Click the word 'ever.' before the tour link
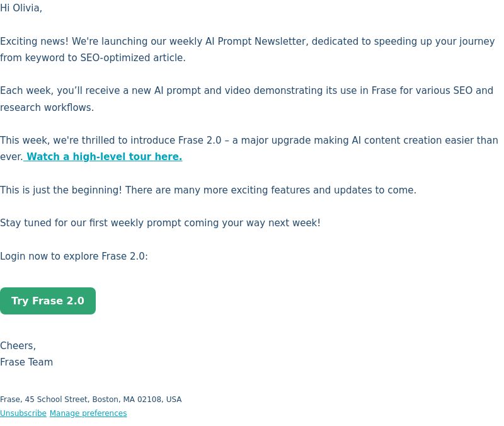The image size is (504, 426). [11, 157]
